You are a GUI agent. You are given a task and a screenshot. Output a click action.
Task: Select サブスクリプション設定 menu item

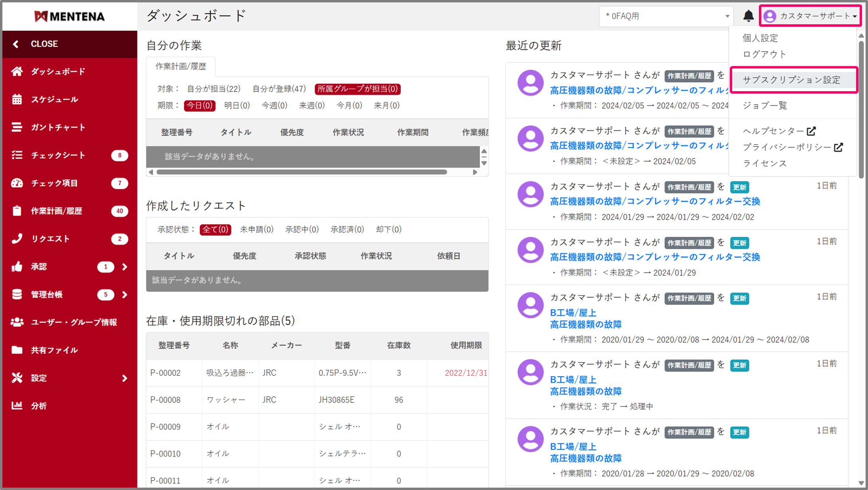tap(791, 80)
